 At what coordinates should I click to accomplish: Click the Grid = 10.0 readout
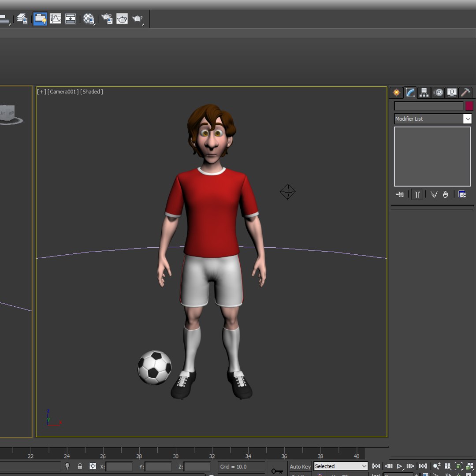point(242,467)
